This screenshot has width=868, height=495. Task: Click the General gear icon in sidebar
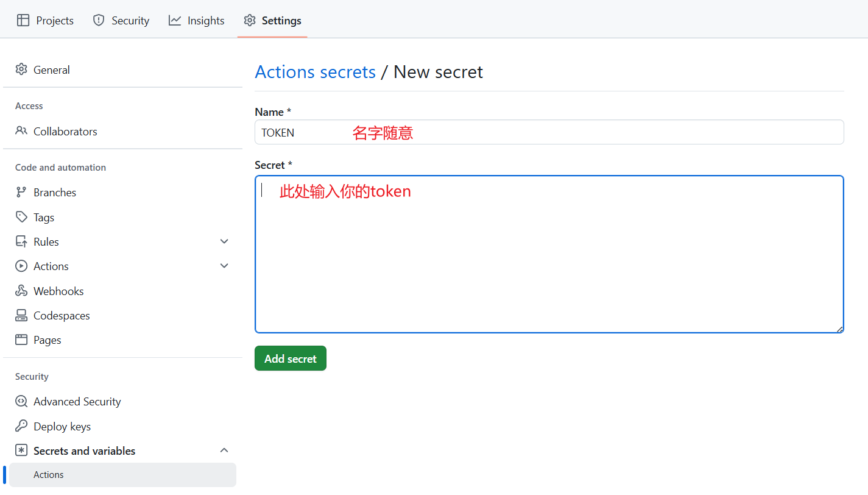coord(21,69)
